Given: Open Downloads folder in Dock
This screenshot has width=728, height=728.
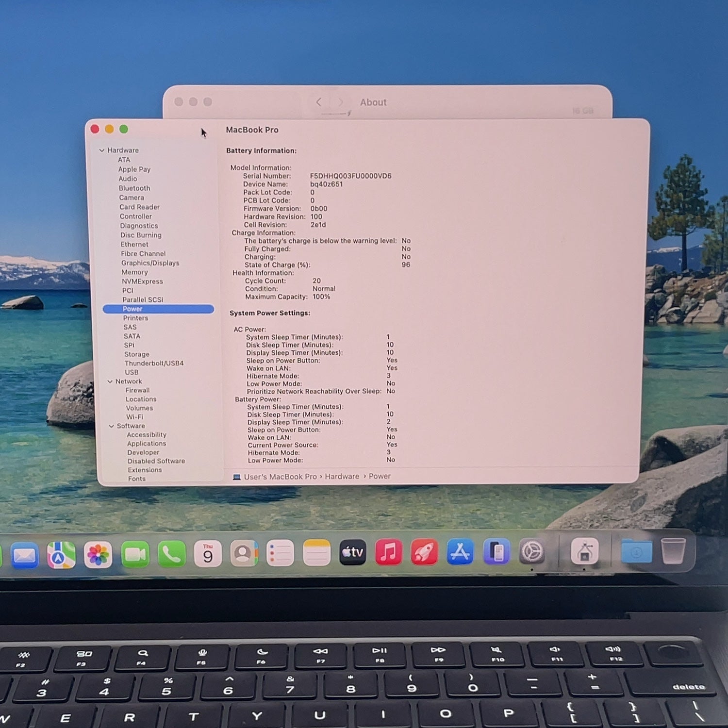Looking at the screenshot, I should pyautogui.click(x=636, y=551).
